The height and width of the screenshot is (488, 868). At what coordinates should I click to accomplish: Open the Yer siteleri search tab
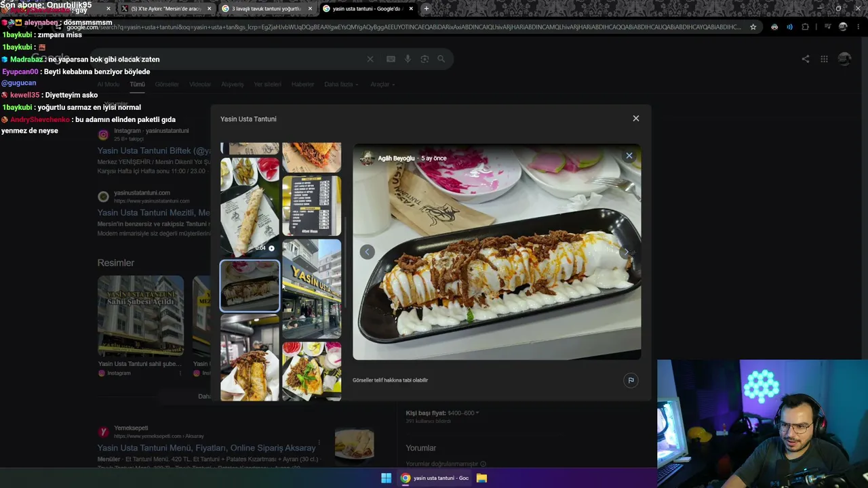pos(267,85)
